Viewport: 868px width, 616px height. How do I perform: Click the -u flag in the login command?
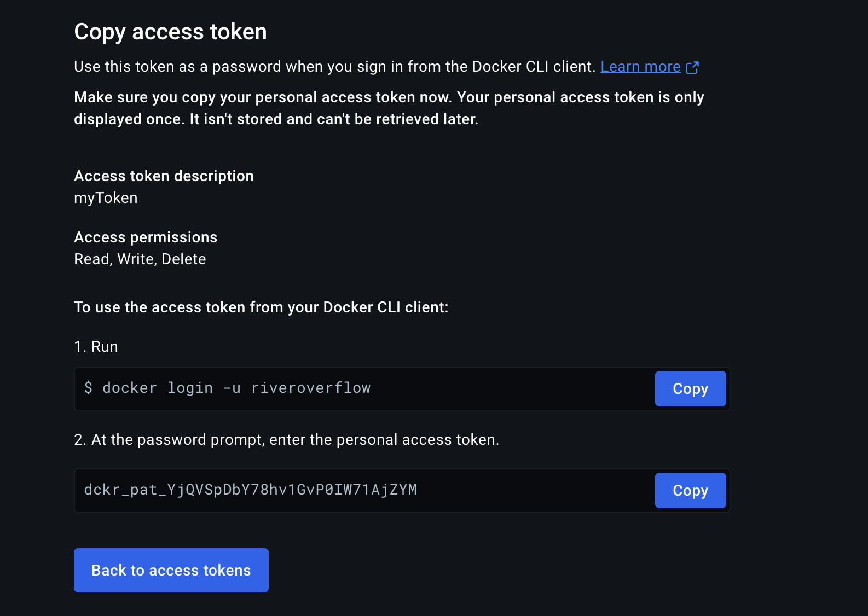[232, 388]
